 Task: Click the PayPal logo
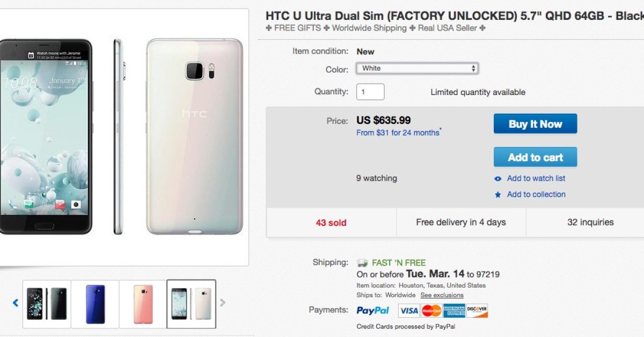point(373,311)
